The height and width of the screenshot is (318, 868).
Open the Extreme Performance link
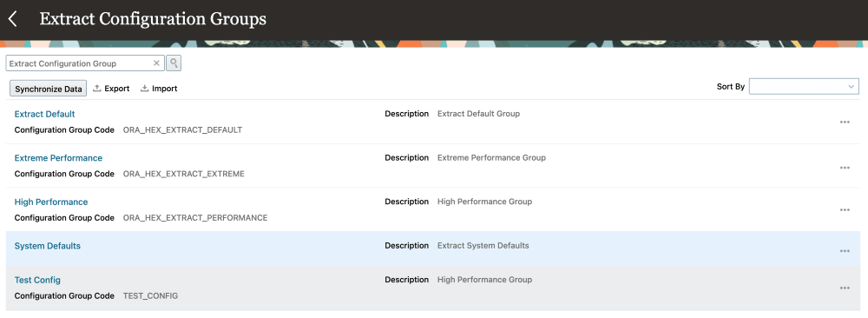point(58,158)
